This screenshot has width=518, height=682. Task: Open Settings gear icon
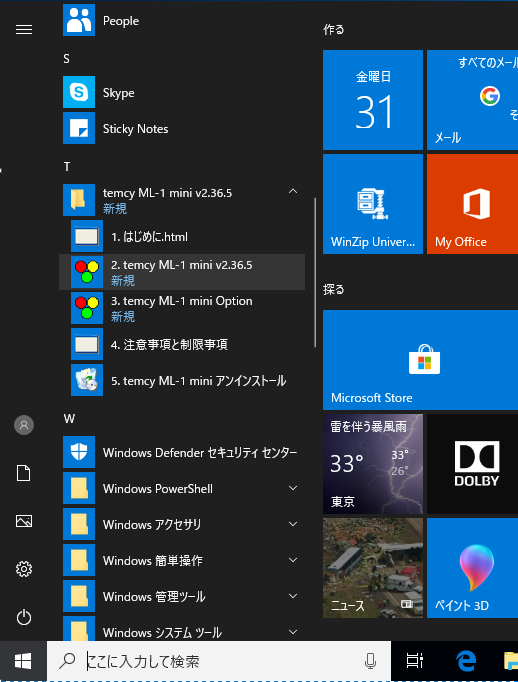(x=24, y=569)
